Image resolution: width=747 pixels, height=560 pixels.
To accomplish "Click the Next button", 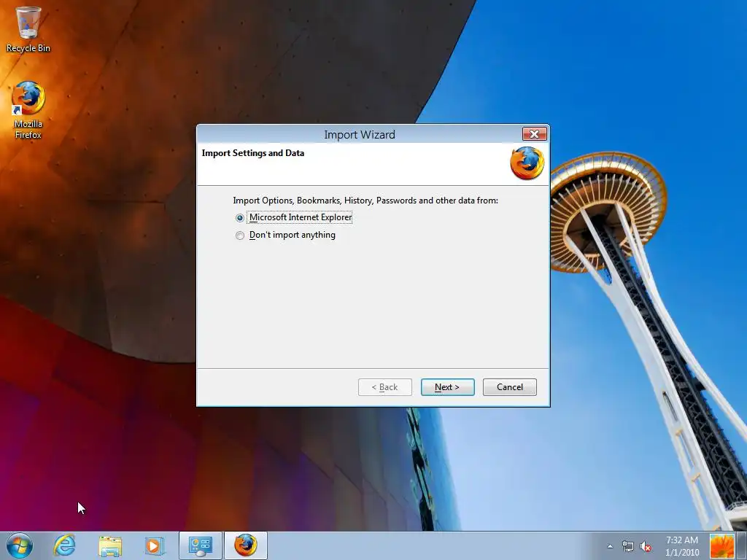I will [x=447, y=387].
